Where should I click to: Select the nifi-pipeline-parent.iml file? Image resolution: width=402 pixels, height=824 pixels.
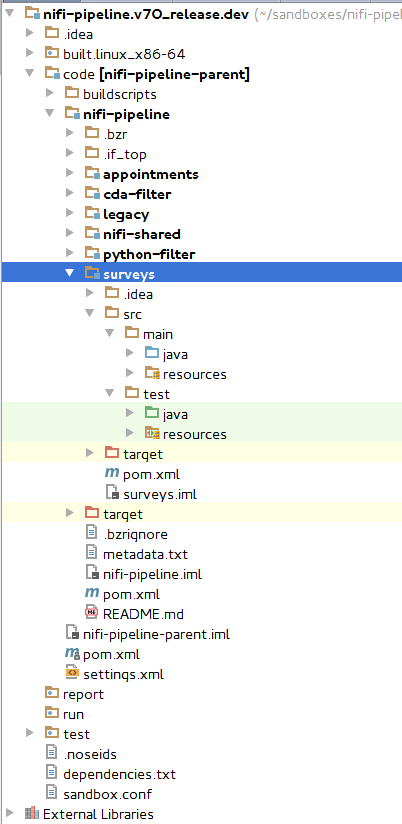(x=156, y=634)
